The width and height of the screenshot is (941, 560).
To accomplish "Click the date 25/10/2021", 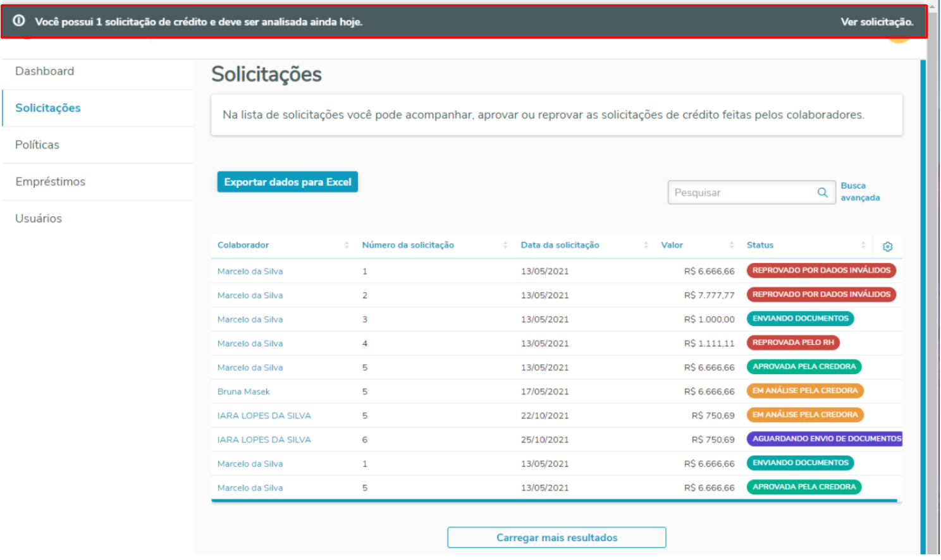I will pos(544,440).
